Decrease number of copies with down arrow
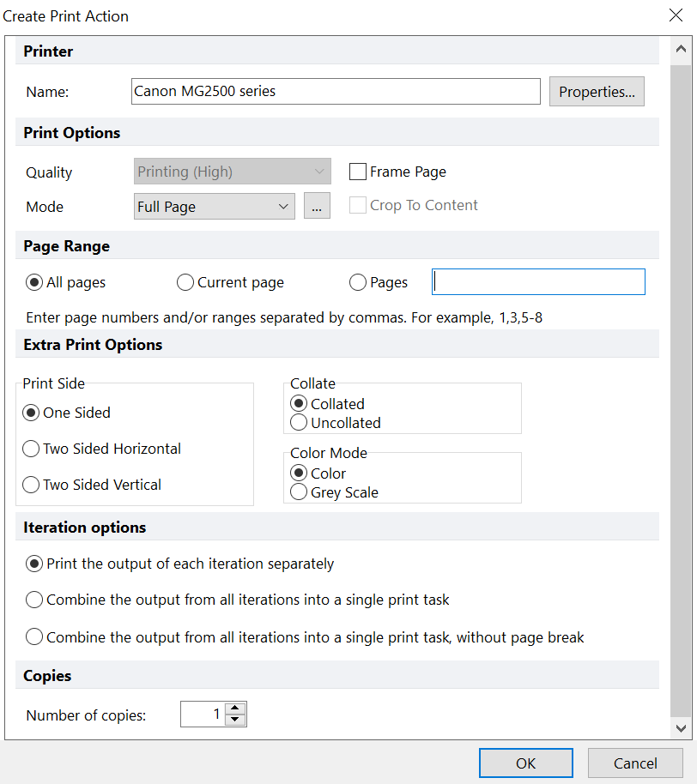The image size is (697, 784). [x=236, y=720]
